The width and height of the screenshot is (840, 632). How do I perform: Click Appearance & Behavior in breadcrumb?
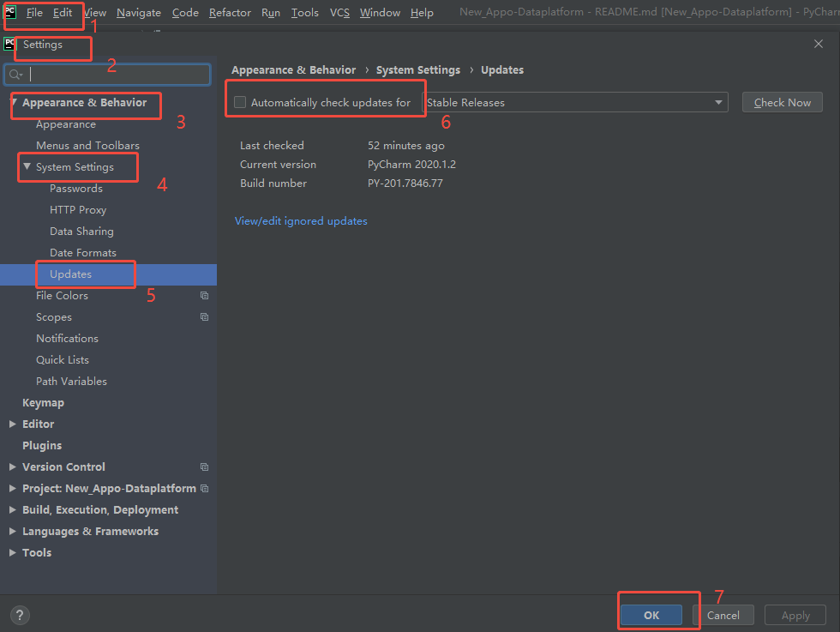pyautogui.click(x=293, y=70)
